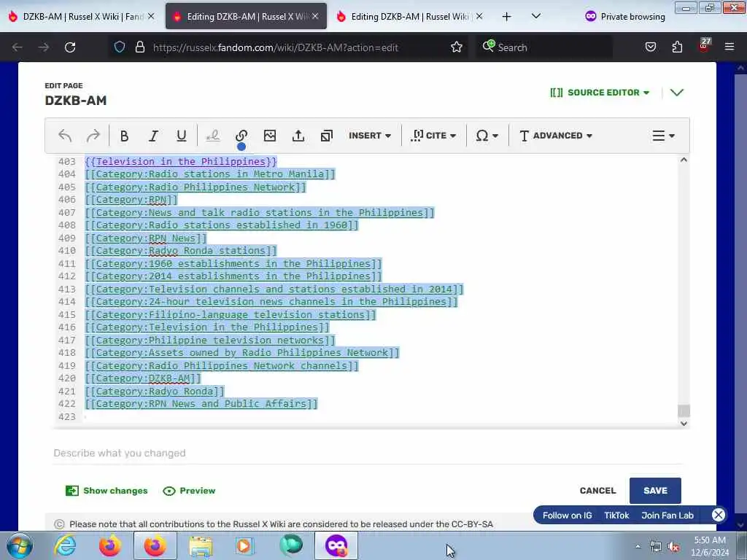The height and width of the screenshot is (560, 747).
Task: Click the Category:RPN line 406
Action: point(131,200)
